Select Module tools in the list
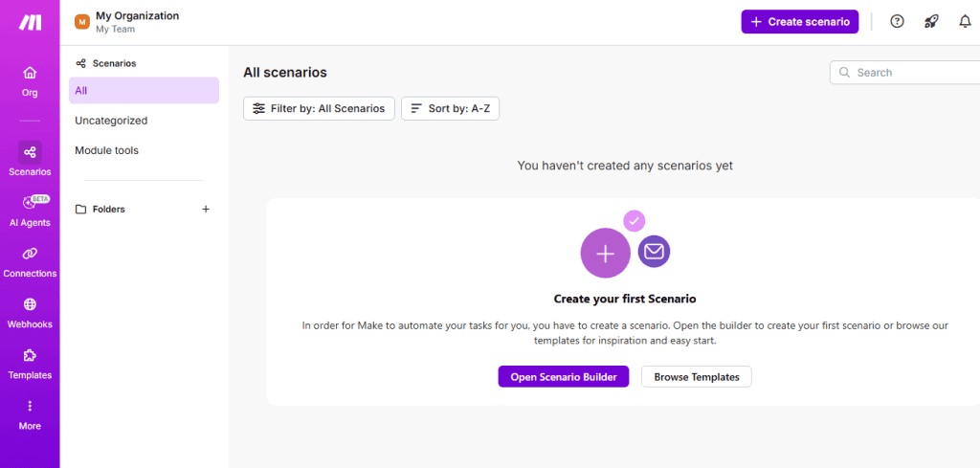The height and width of the screenshot is (468, 980). (106, 150)
